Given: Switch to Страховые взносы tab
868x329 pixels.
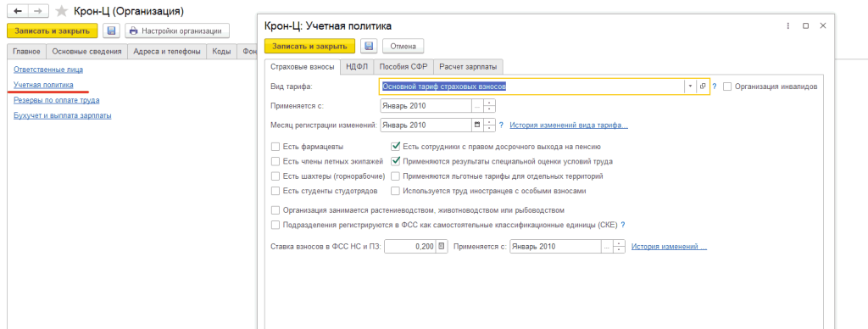Looking at the screenshot, I should [303, 67].
